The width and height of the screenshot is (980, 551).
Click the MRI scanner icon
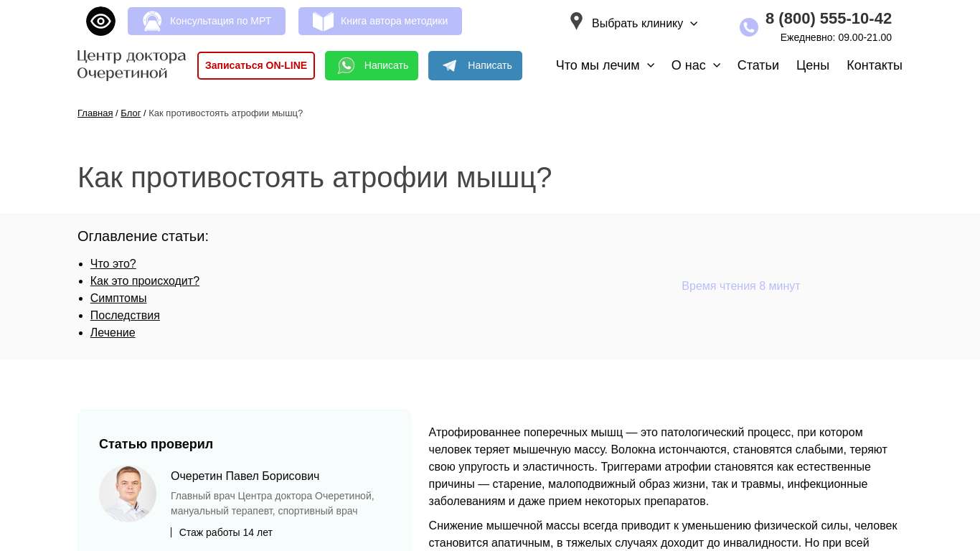152,22
